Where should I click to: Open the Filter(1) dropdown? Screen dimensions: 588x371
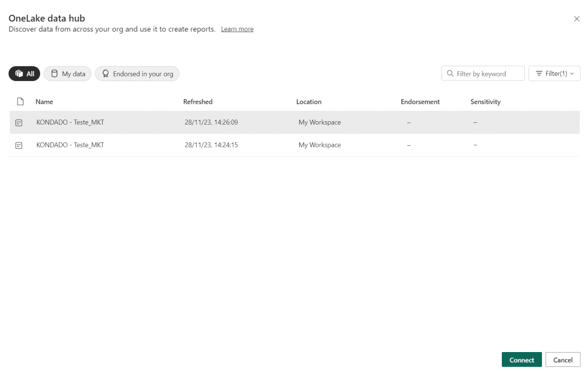[554, 74]
